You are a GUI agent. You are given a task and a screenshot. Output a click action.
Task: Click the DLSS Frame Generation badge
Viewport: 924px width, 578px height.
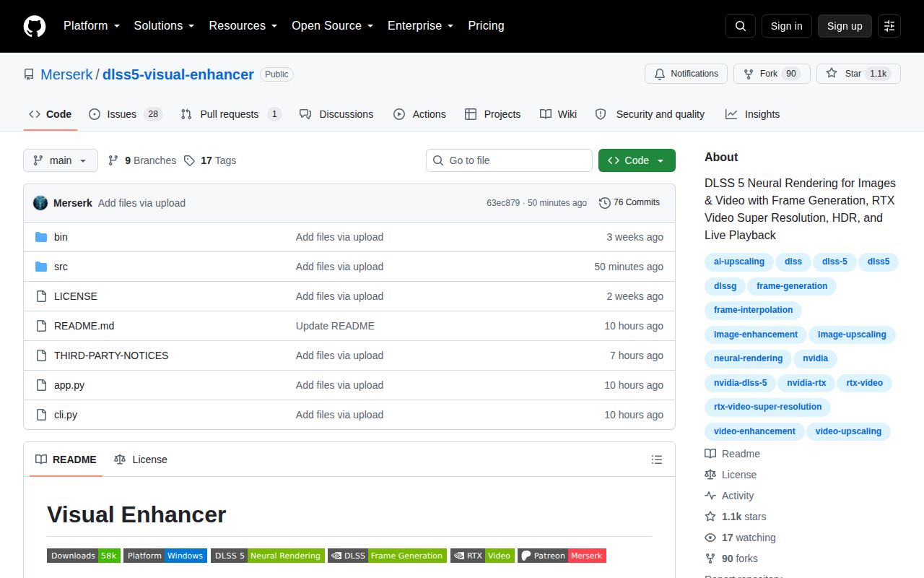[387, 556]
